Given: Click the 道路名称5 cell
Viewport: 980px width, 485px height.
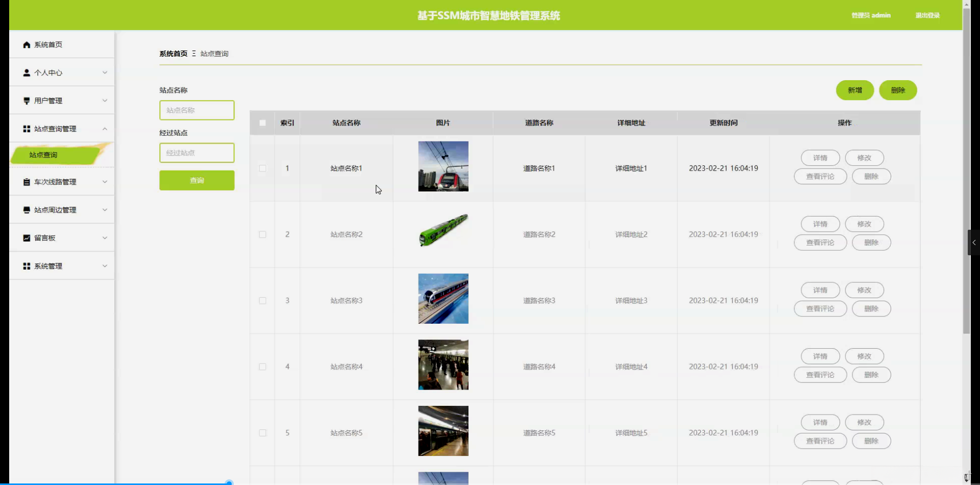Looking at the screenshot, I should 539,433.
